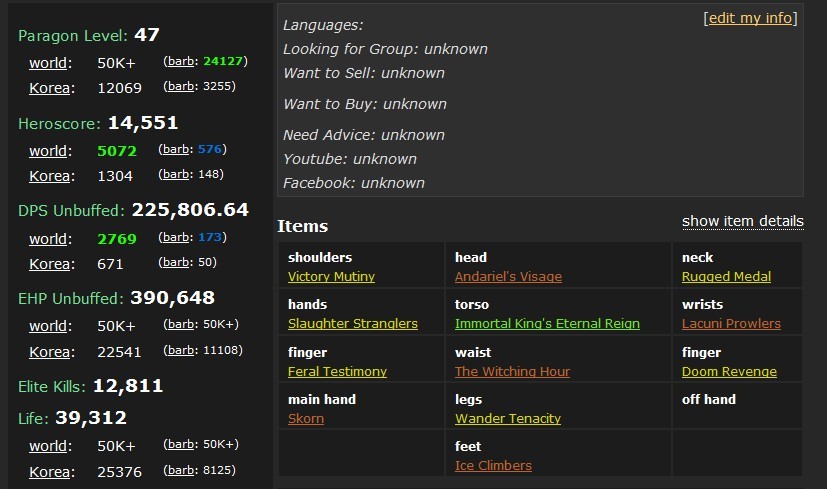The image size is (827, 489).
Task: Click the Languages label
Action: 323,25
